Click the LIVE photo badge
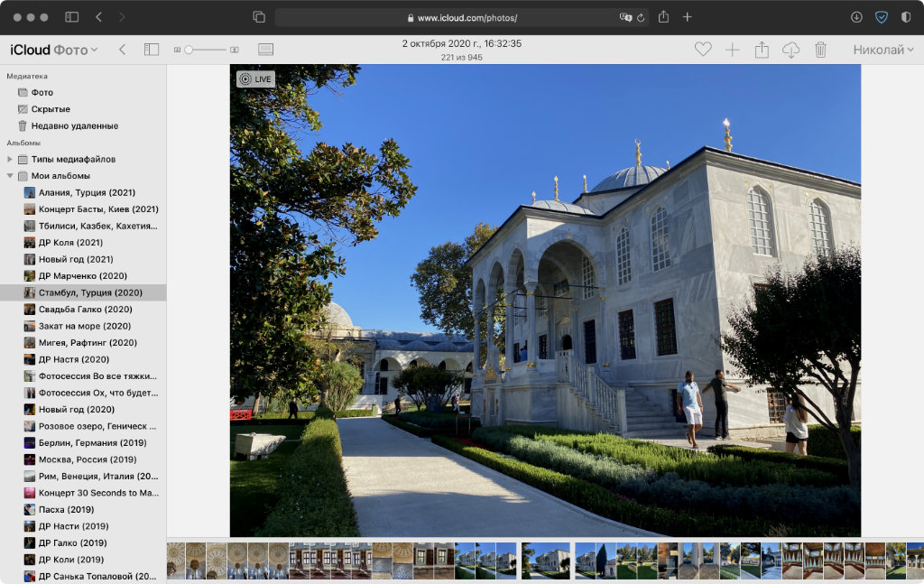This screenshot has height=584, width=924. [255, 79]
